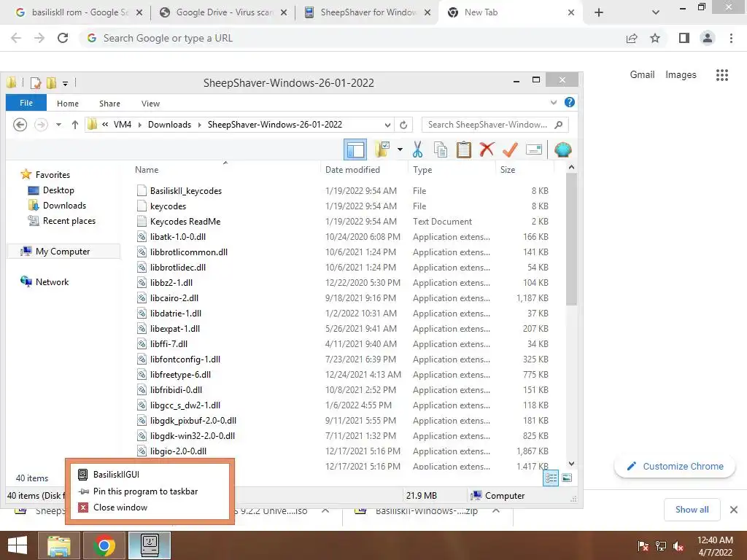Click the muted volume tray icon
The height and width of the screenshot is (560, 747).
click(678, 547)
